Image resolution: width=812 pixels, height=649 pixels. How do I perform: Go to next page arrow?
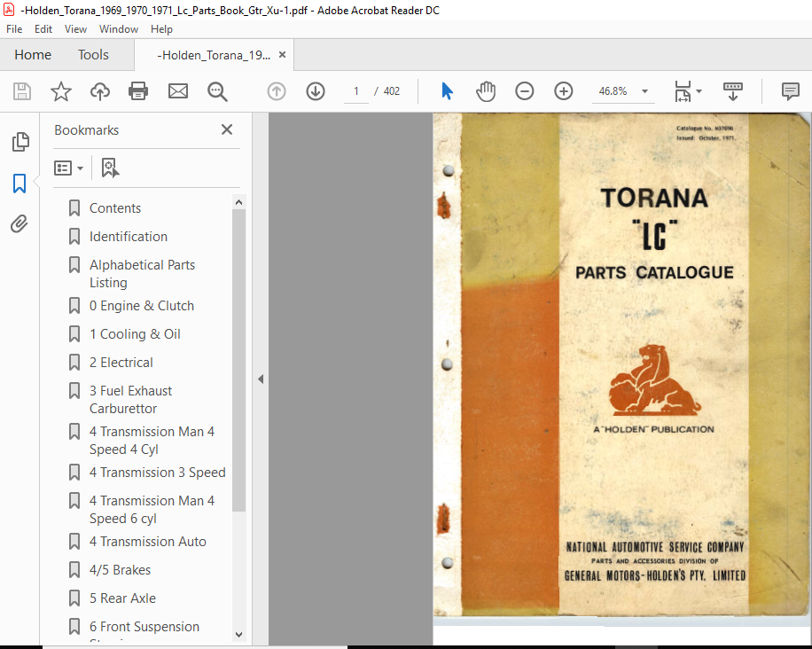click(316, 91)
